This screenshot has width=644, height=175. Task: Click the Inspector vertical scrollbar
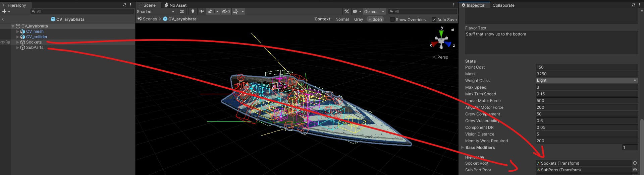click(x=642, y=146)
